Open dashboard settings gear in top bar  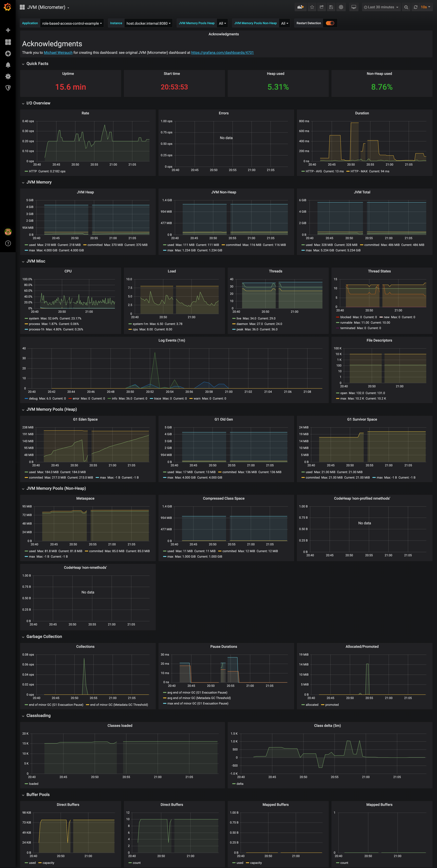pos(341,7)
